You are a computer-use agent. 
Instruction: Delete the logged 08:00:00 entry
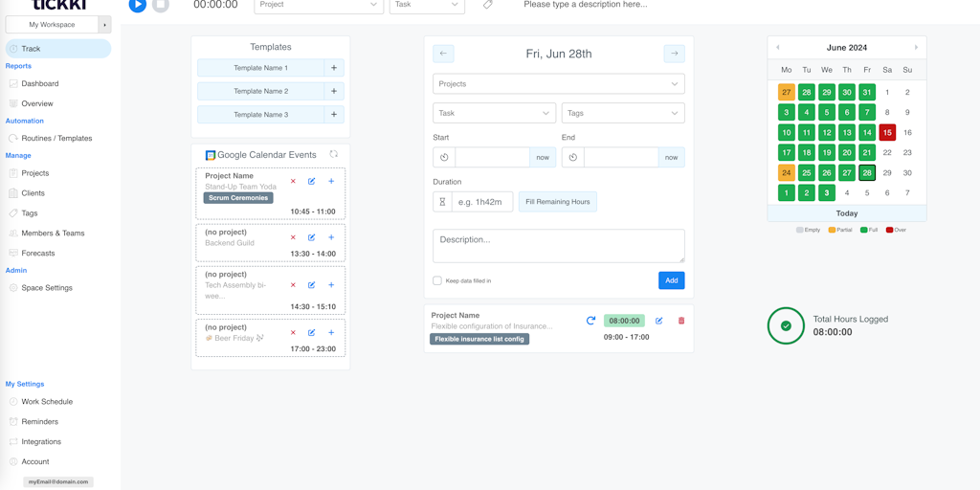(681, 321)
